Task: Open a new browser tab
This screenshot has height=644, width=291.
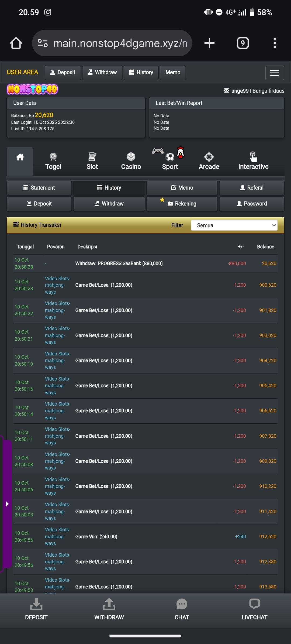Action: click(x=209, y=43)
